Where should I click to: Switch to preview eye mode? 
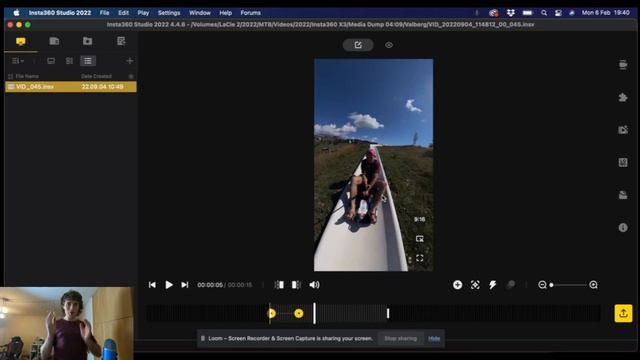pos(389,45)
